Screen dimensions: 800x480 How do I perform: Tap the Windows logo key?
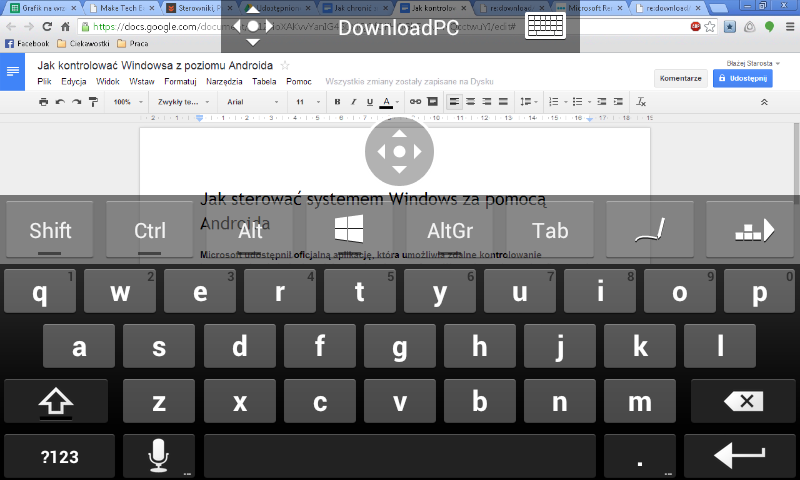(x=349, y=229)
